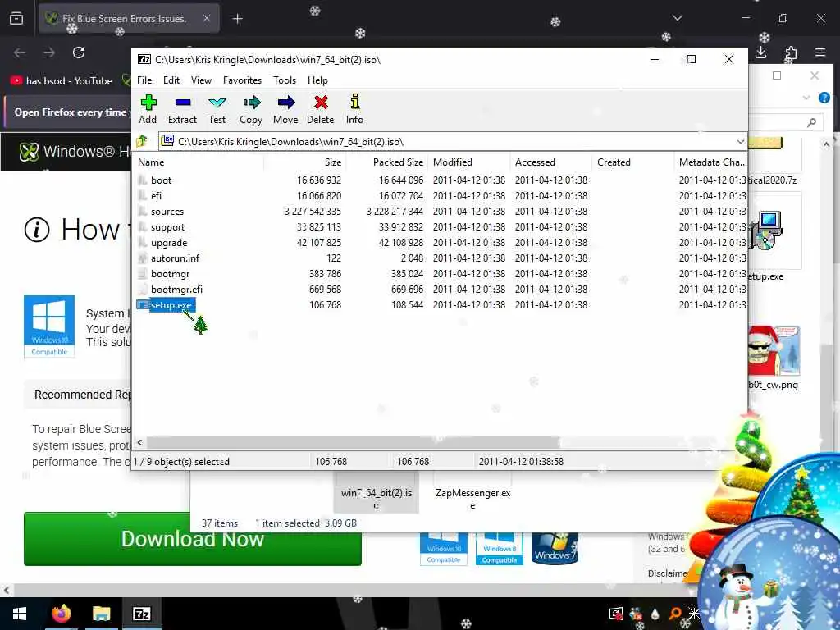840x630 pixels.
Task: Click the Explorer search magnifier icon
Action: click(x=811, y=123)
